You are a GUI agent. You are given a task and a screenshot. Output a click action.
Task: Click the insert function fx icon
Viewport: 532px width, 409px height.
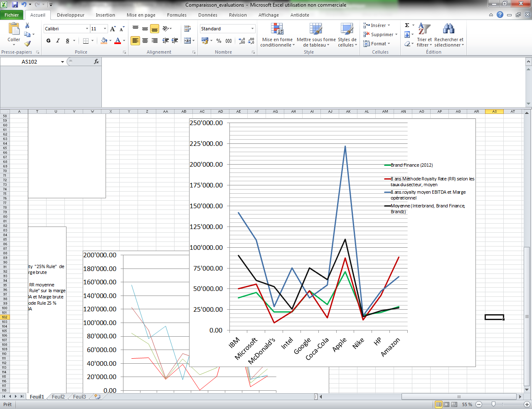coord(96,62)
